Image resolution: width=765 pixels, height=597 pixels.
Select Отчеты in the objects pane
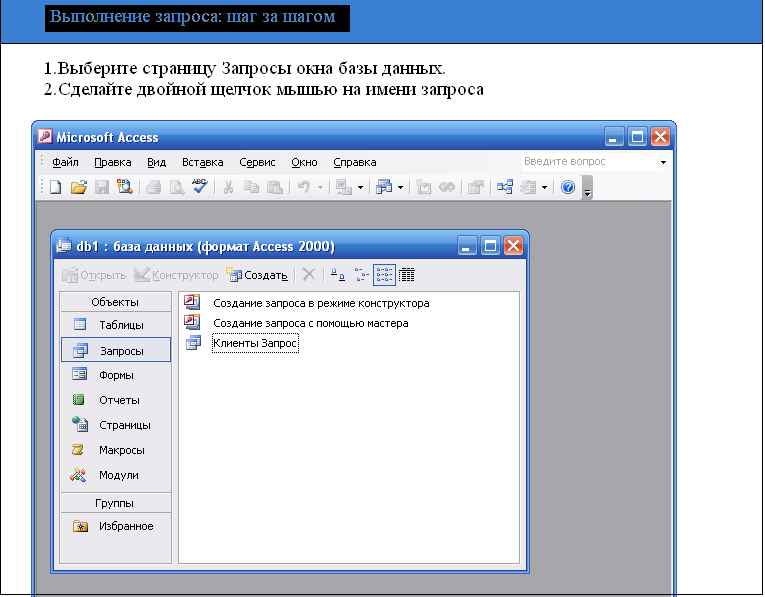116,400
